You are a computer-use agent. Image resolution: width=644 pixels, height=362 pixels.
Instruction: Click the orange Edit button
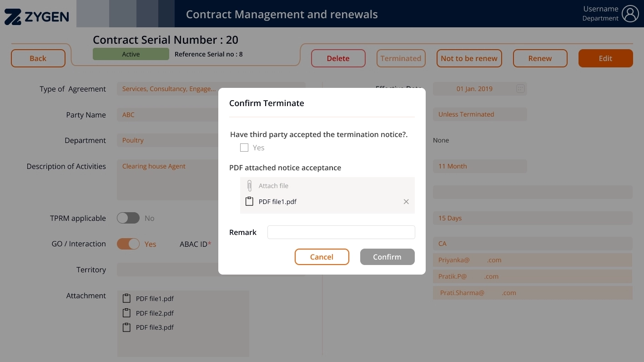pos(605,58)
